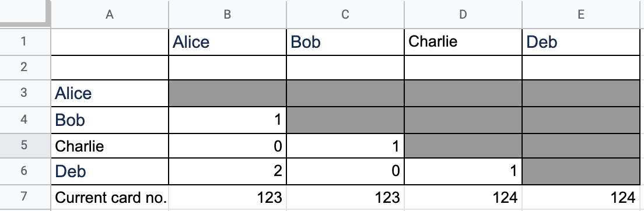Click the Bob row, Alice column cell

click(227, 120)
